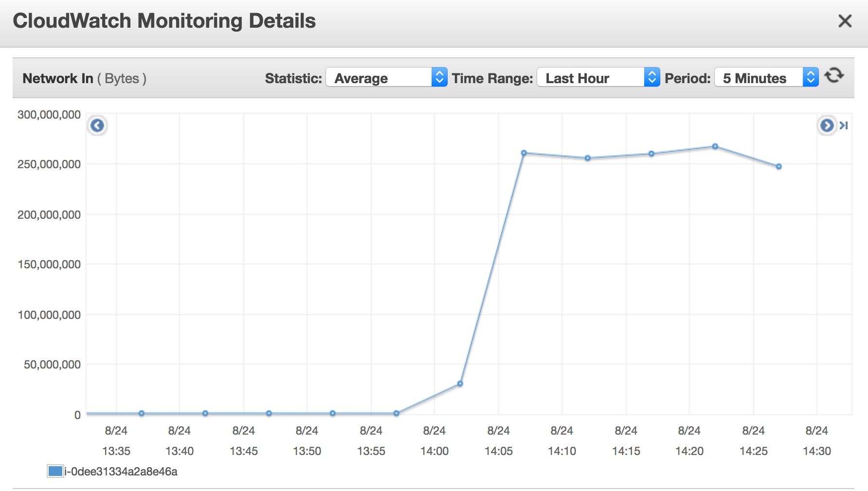
Task: Open the Statistic dropdown showing Average
Action: click(x=386, y=77)
